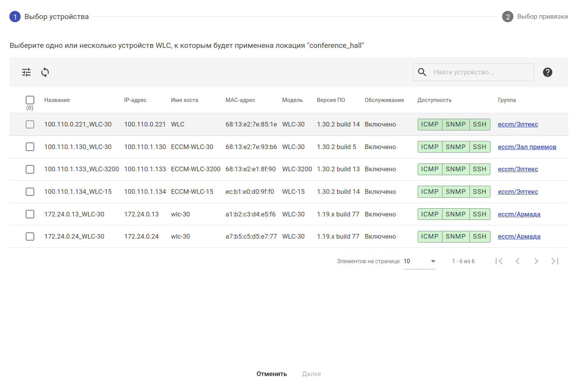Click step 1 circle icon
Image resolution: width=578 pixels, height=392 pixels.
[x=15, y=17]
